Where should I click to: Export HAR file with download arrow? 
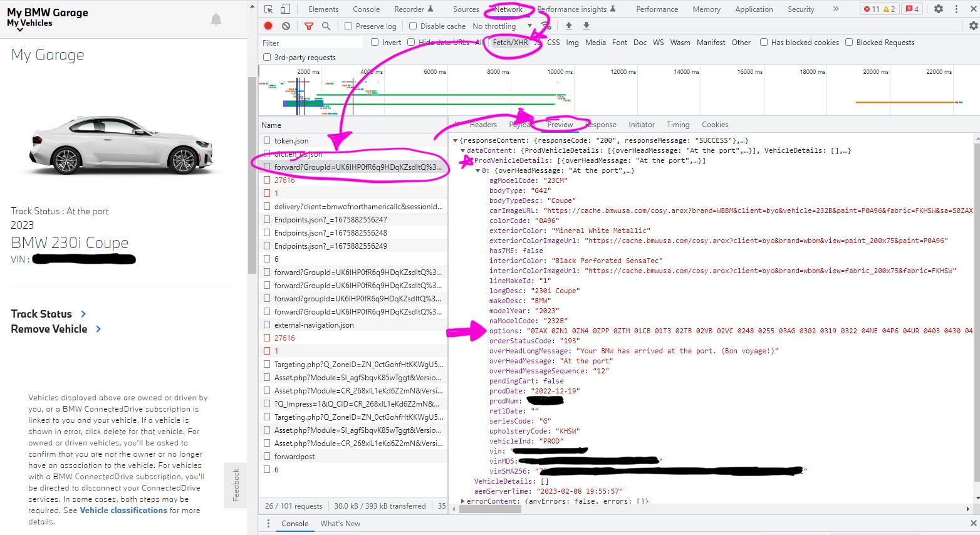586,26
